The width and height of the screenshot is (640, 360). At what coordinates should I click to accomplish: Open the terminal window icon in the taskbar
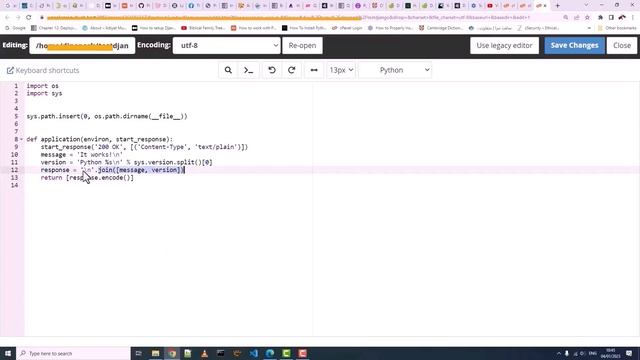point(220,353)
